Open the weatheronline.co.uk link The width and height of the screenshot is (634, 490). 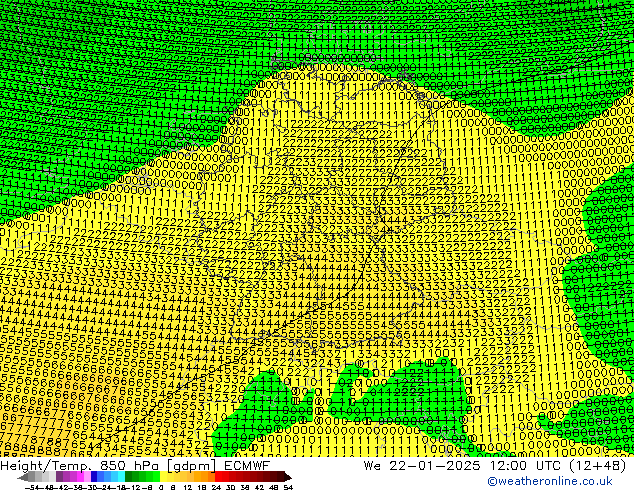tap(550, 481)
